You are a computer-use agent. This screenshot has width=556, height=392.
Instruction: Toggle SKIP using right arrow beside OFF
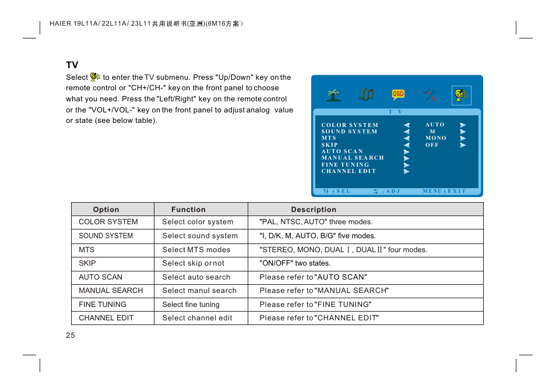tap(463, 145)
